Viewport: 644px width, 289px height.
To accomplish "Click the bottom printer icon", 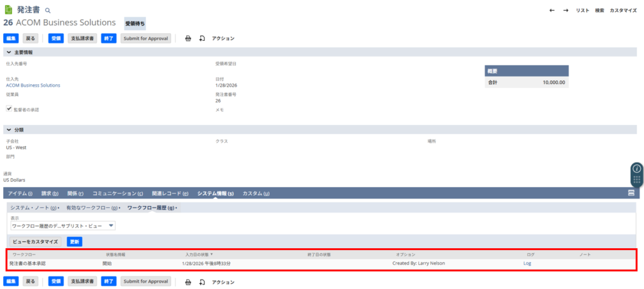I will click(x=188, y=282).
